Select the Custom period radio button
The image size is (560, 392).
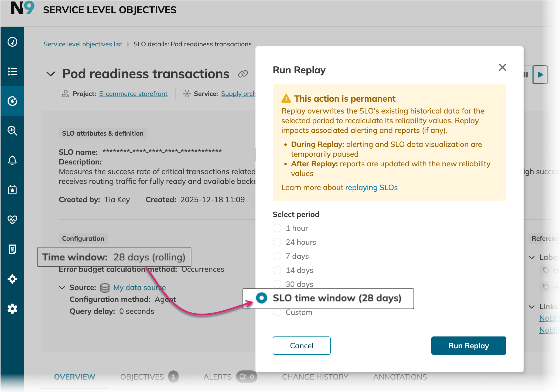pos(277,312)
